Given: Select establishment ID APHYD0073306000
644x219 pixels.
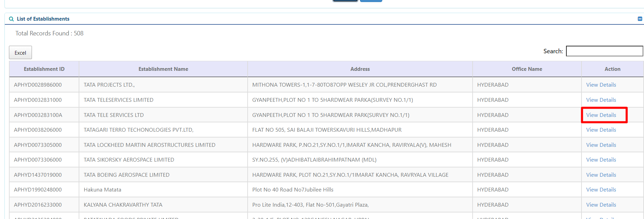Looking at the screenshot, I should click(x=38, y=160).
